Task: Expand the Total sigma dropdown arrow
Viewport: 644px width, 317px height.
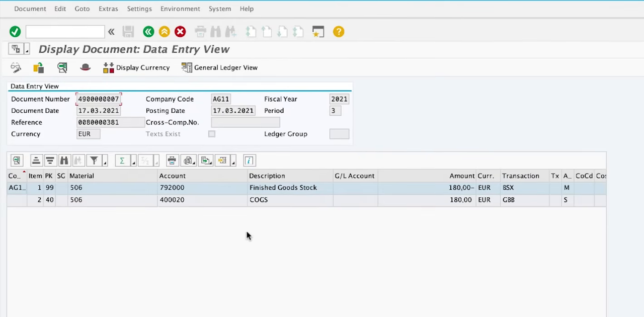Action: tap(133, 161)
